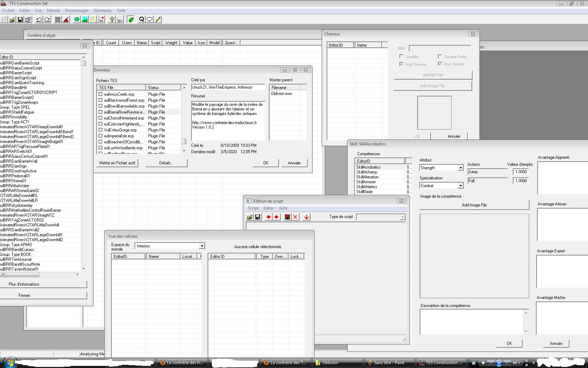Image resolution: width=588 pixels, height=368 pixels.
Task: Open the Personnages menu
Action: 77,11
